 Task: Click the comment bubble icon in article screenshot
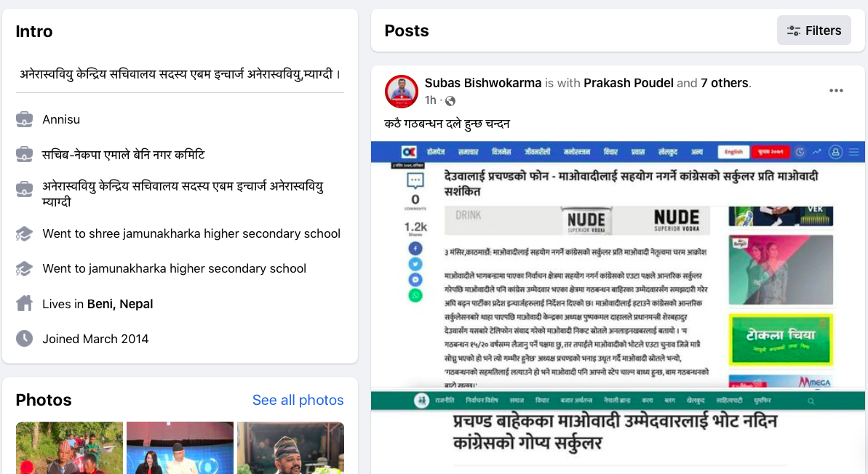click(415, 180)
